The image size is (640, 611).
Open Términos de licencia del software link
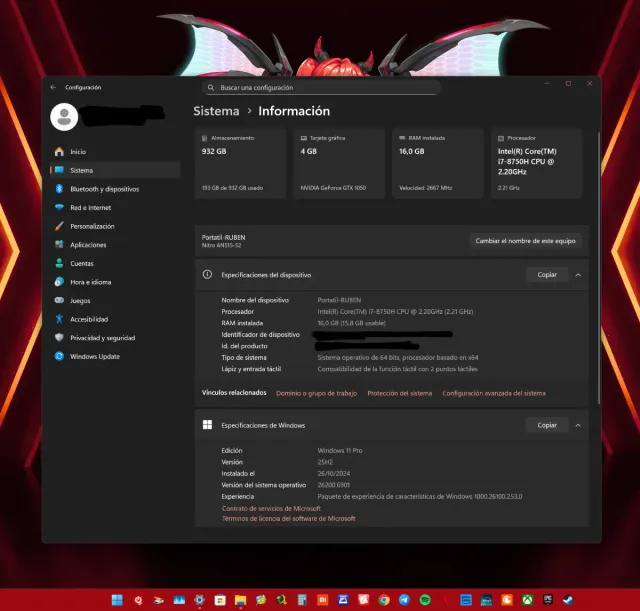point(289,519)
